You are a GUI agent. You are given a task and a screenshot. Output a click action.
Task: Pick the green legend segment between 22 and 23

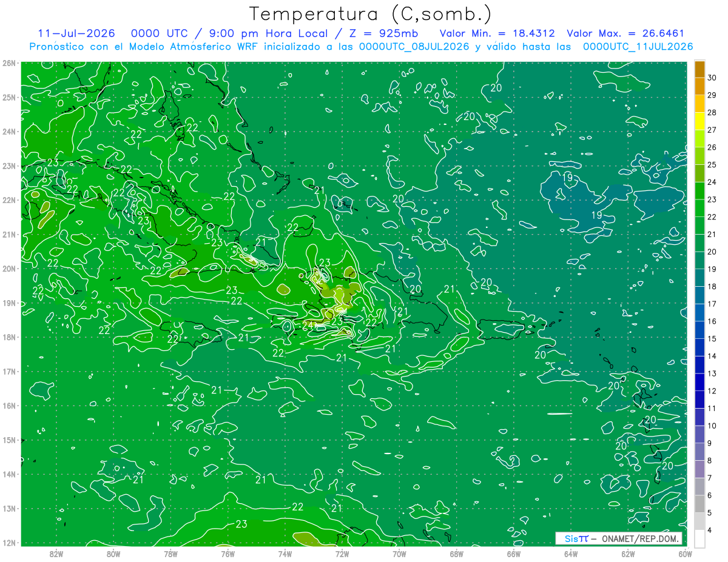(699, 208)
